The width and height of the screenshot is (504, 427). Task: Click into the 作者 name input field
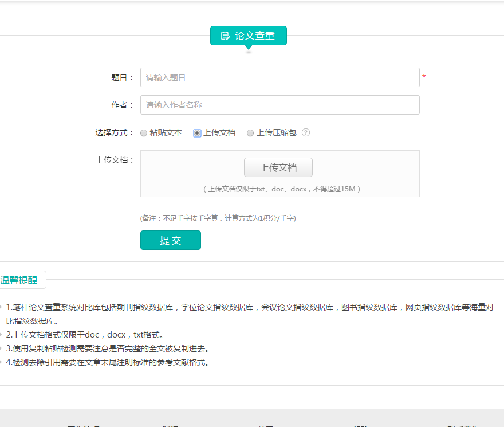pyautogui.click(x=279, y=105)
